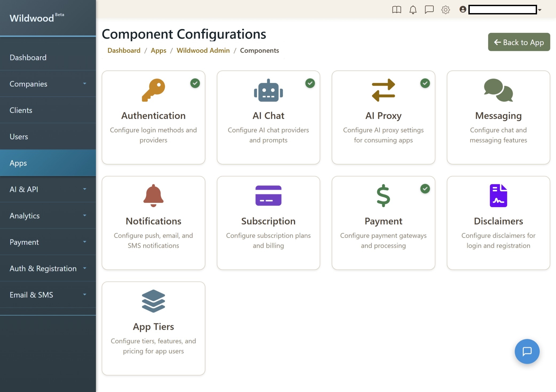Expand the Auth & Registration section

click(x=48, y=268)
